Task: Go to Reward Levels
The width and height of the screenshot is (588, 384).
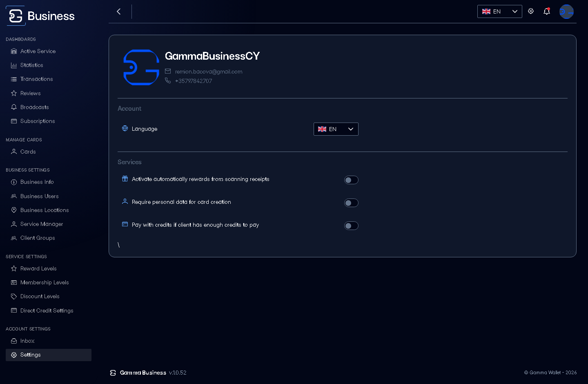Action: (x=49, y=268)
